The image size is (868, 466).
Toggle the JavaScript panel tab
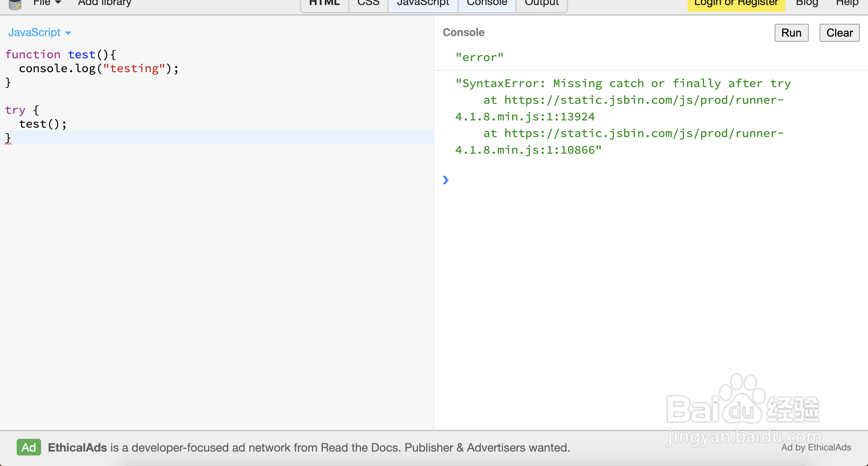[423, 4]
